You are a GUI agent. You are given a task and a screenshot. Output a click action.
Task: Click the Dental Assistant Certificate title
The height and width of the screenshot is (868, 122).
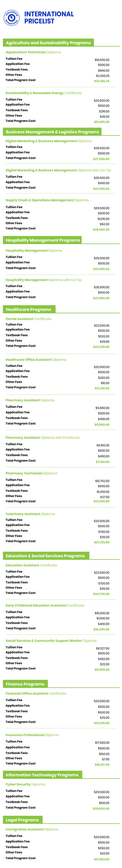pyautogui.click(x=29, y=319)
